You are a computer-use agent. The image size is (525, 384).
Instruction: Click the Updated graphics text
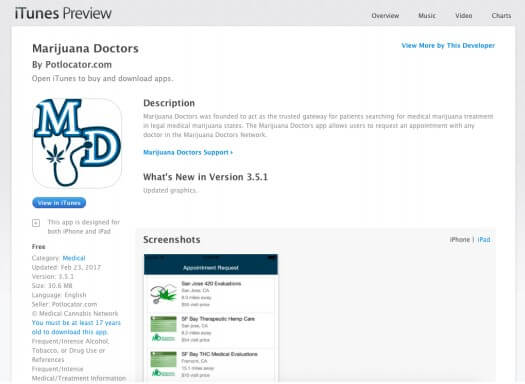170,190
